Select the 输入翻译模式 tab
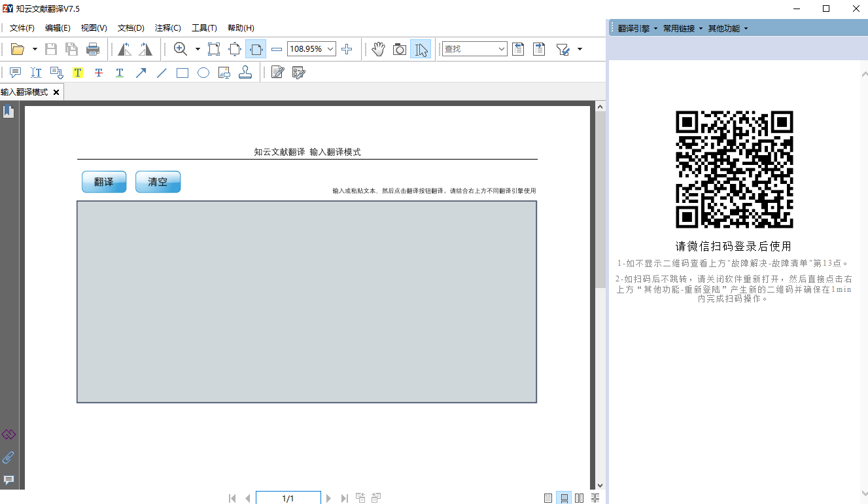This screenshot has width=868, height=504. click(26, 92)
